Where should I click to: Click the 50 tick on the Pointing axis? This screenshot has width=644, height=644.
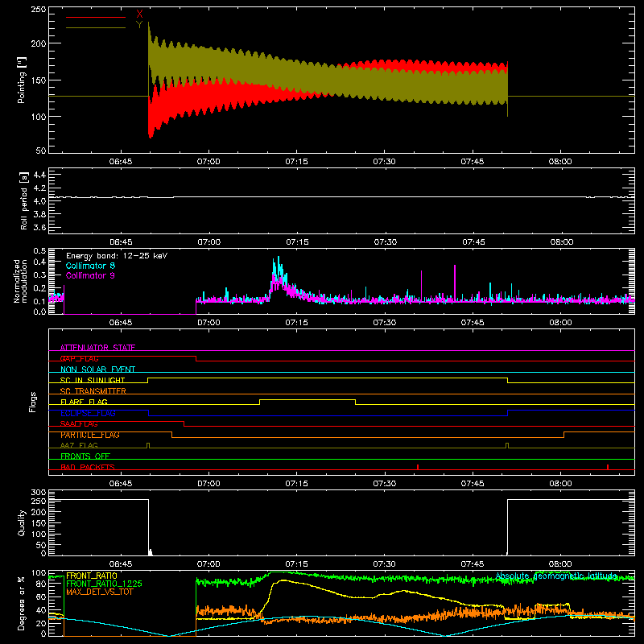click(41, 151)
